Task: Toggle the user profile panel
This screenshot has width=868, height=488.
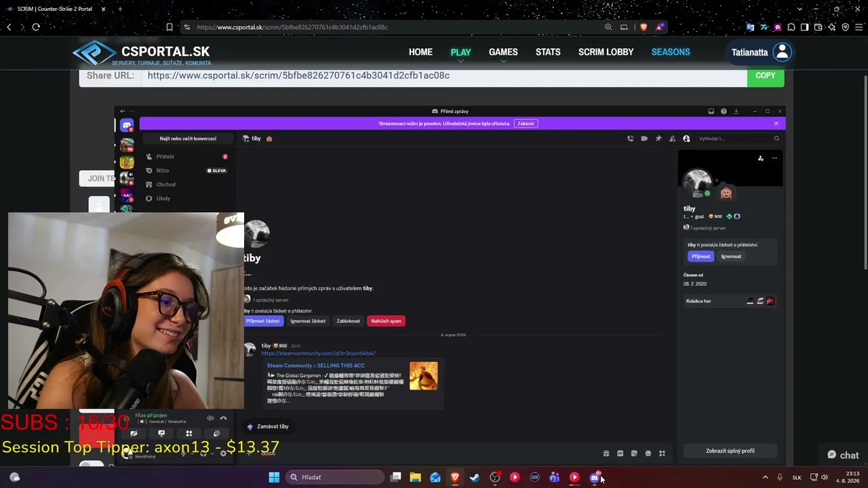Action: coord(686,138)
